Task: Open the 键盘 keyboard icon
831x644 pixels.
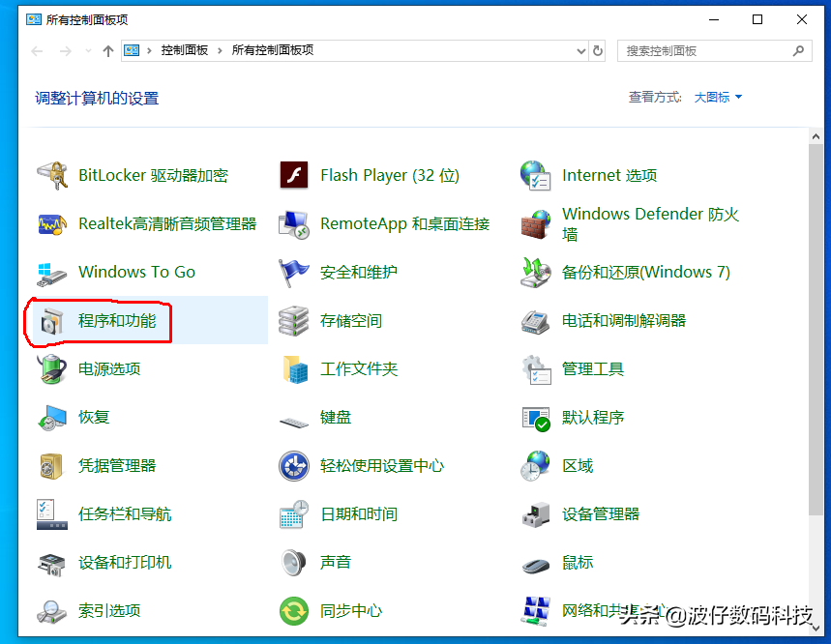Action: 293,423
